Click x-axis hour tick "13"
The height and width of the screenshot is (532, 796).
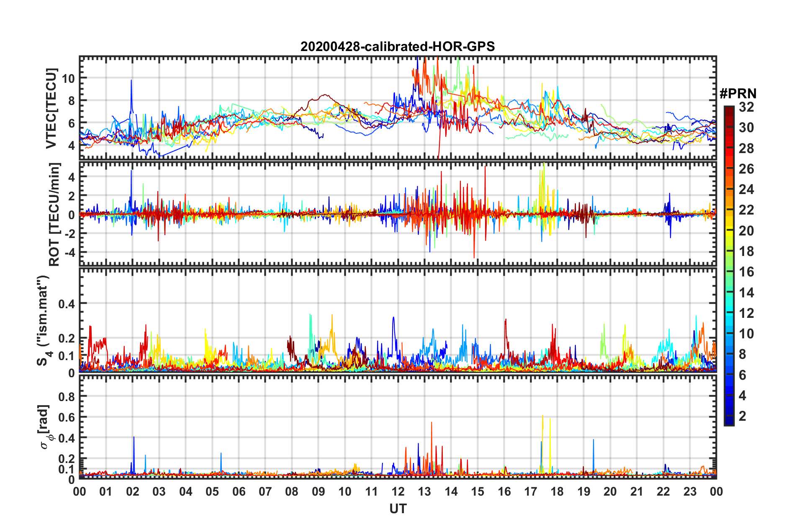(424, 491)
